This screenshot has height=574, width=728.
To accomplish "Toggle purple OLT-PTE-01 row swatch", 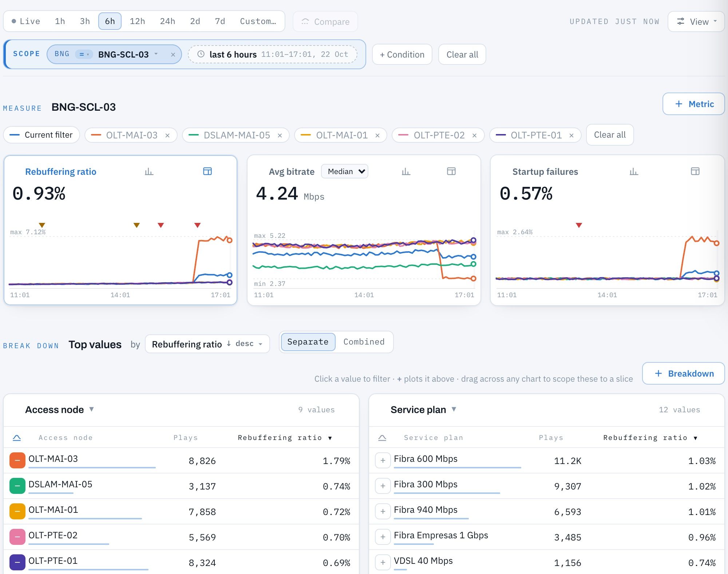I will 17,563.
